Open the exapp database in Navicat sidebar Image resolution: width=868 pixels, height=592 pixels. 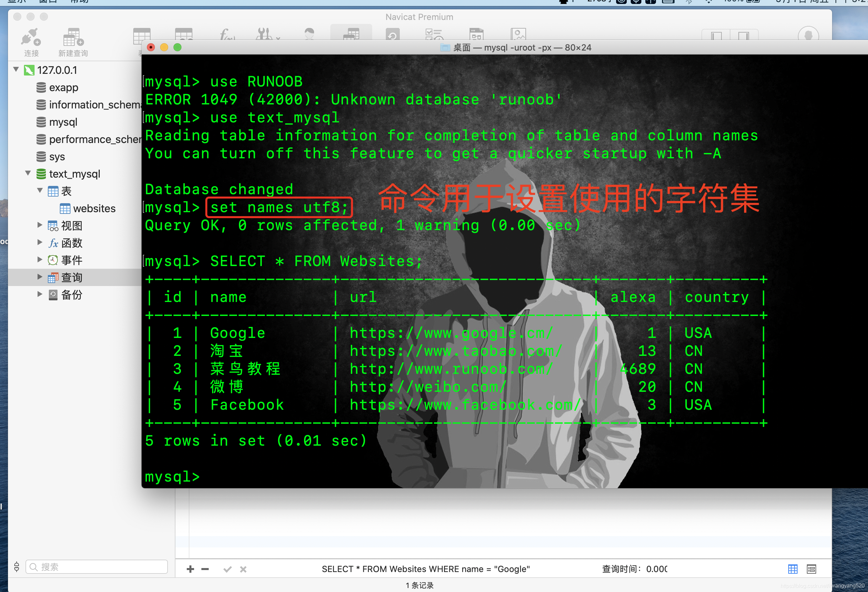[x=63, y=87]
